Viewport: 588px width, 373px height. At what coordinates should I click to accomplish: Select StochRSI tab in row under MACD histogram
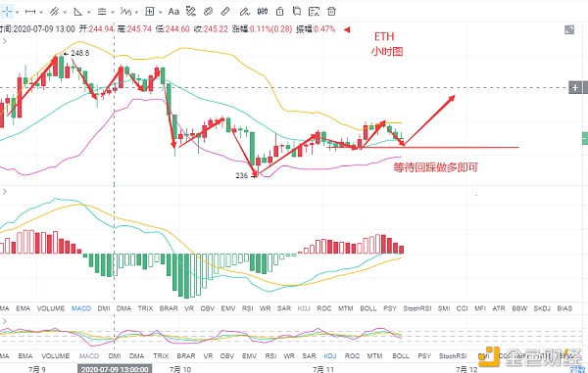click(417, 308)
